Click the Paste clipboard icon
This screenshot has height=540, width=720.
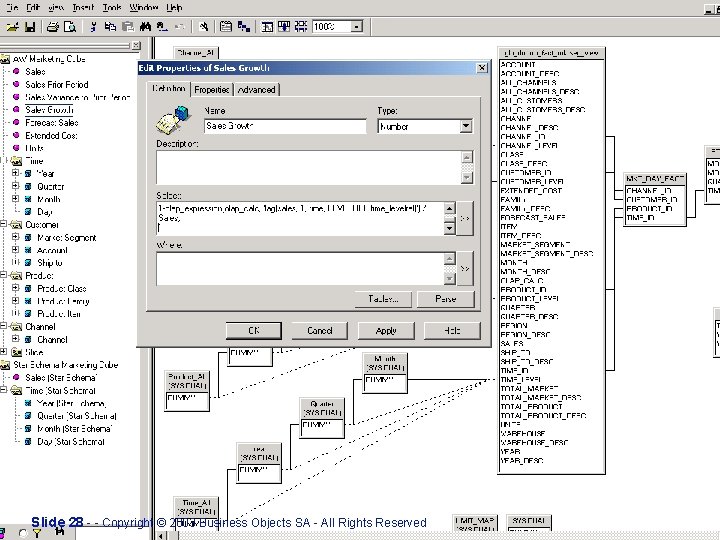128,27
